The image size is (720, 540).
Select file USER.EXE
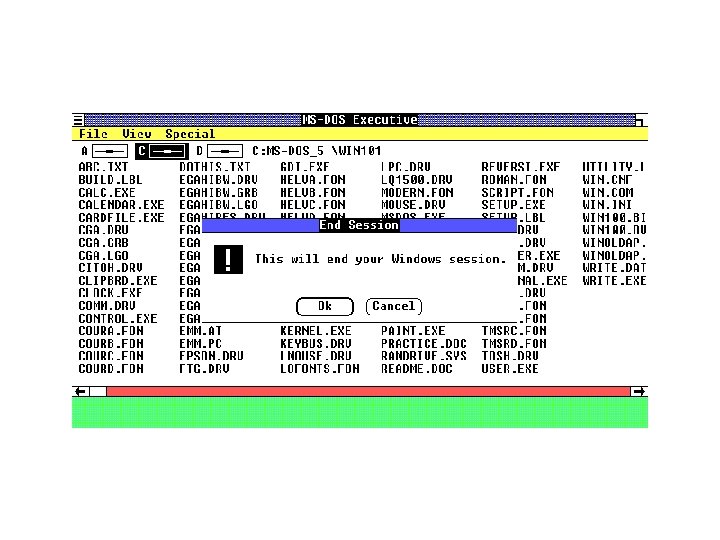(x=510, y=369)
